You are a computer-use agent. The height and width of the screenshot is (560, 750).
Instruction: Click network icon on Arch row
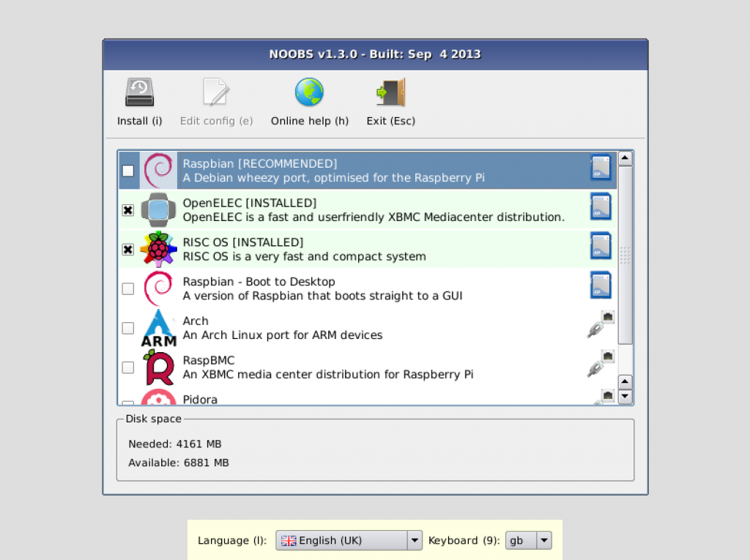coord(601,324)
